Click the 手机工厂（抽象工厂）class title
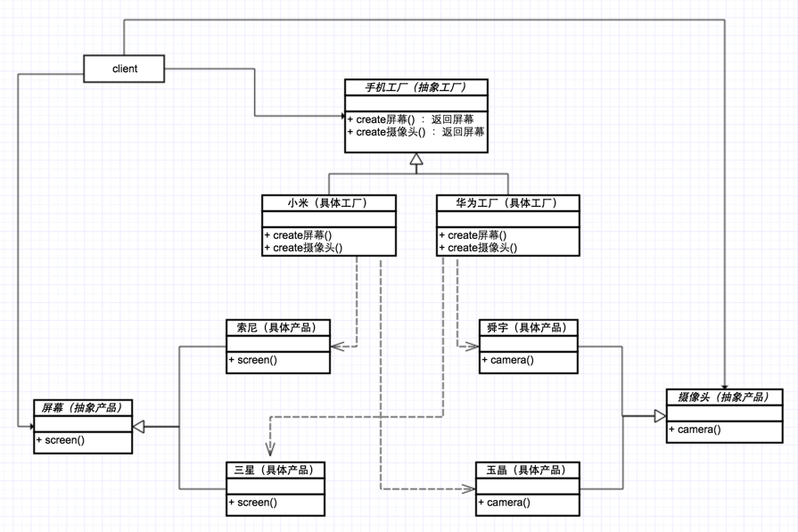The image size is (798, 532). [x=415, y=87]
